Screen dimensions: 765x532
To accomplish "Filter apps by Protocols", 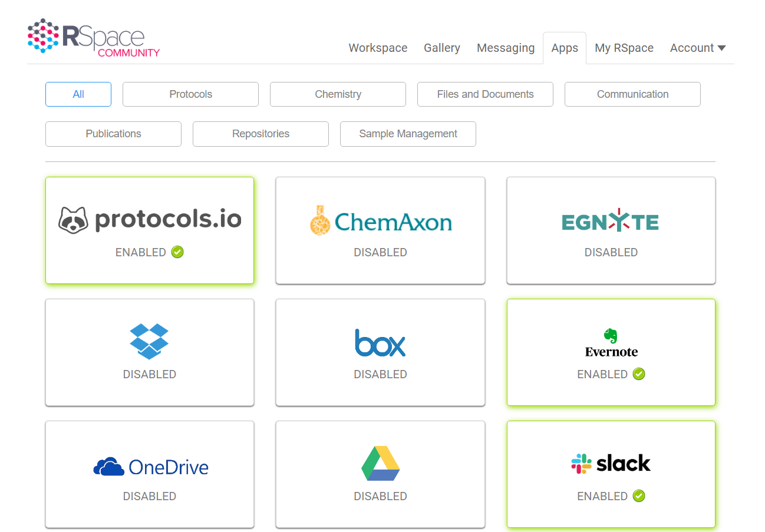I will click(x=190, y=94).
